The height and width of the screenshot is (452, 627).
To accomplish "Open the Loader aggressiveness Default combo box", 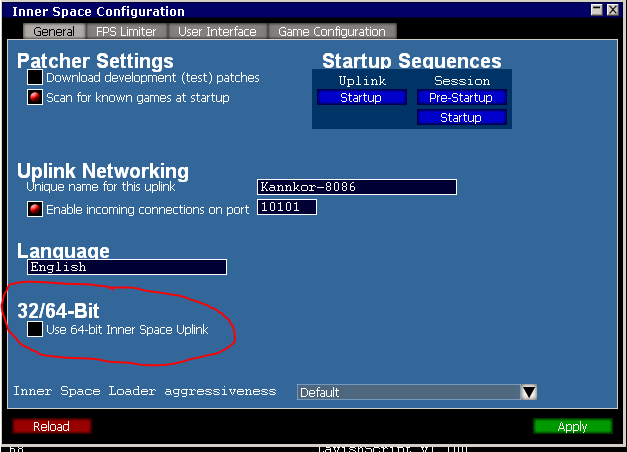I will pyautogui.click(x=408, y=392).
